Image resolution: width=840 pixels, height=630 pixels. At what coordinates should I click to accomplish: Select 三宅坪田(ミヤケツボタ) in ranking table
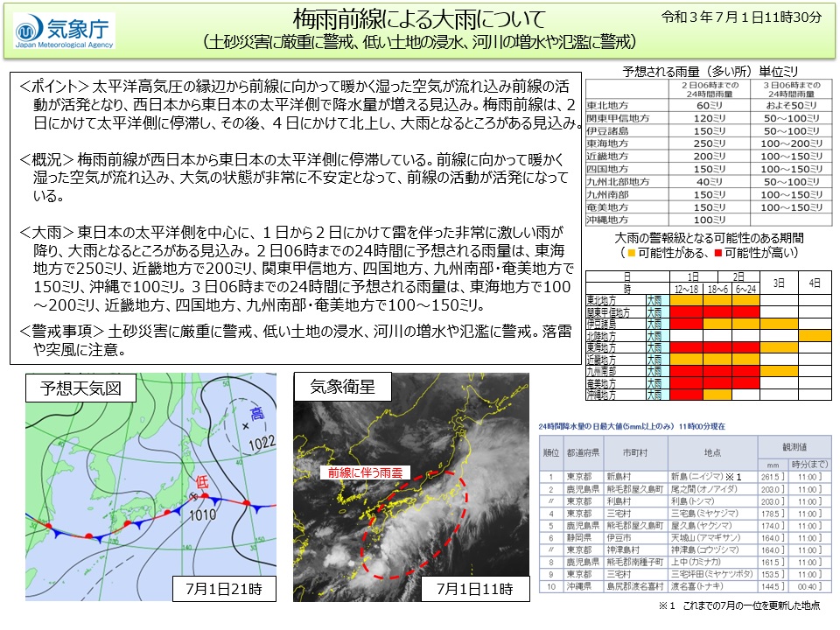point(712,574)
